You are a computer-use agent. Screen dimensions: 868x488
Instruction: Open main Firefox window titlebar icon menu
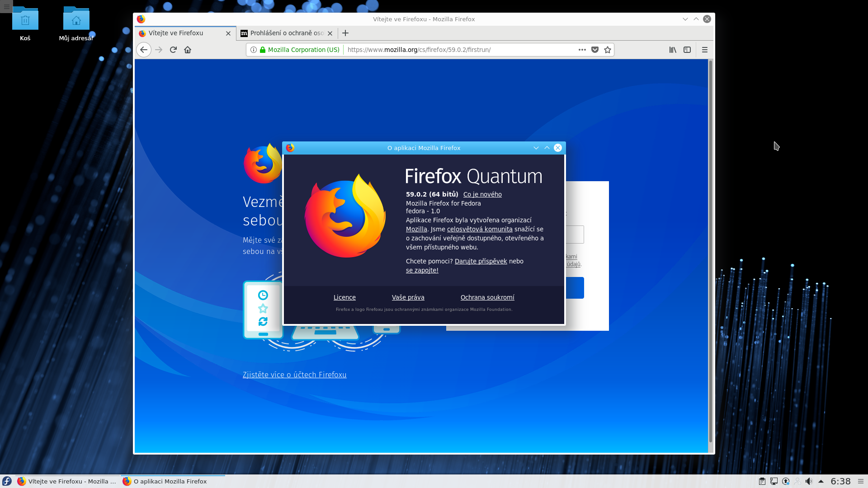point(141,19)
